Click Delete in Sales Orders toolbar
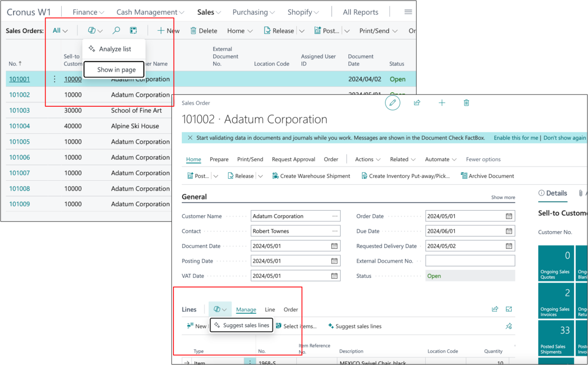Screen dimensions: 588x365 (x=203, y=30)
